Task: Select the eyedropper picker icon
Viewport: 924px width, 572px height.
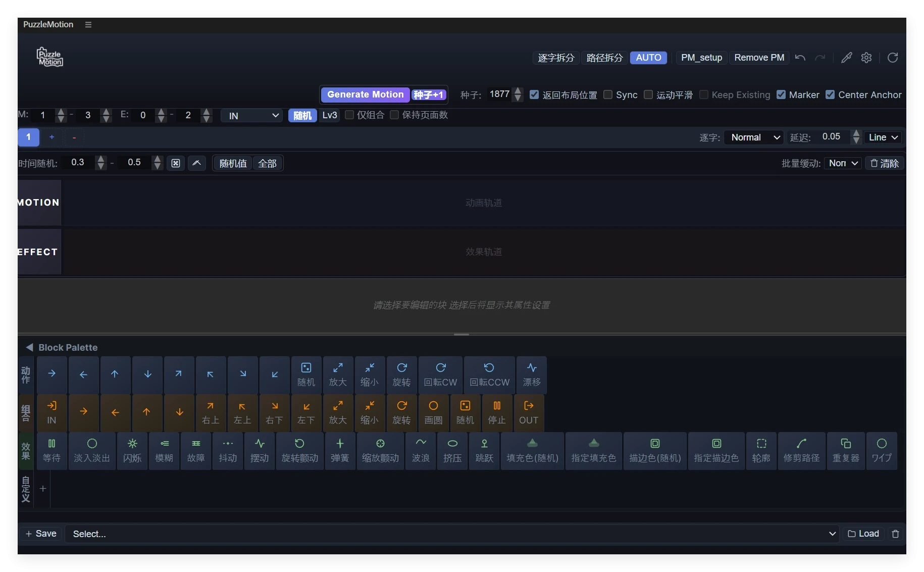Action: tap(847, 58)
